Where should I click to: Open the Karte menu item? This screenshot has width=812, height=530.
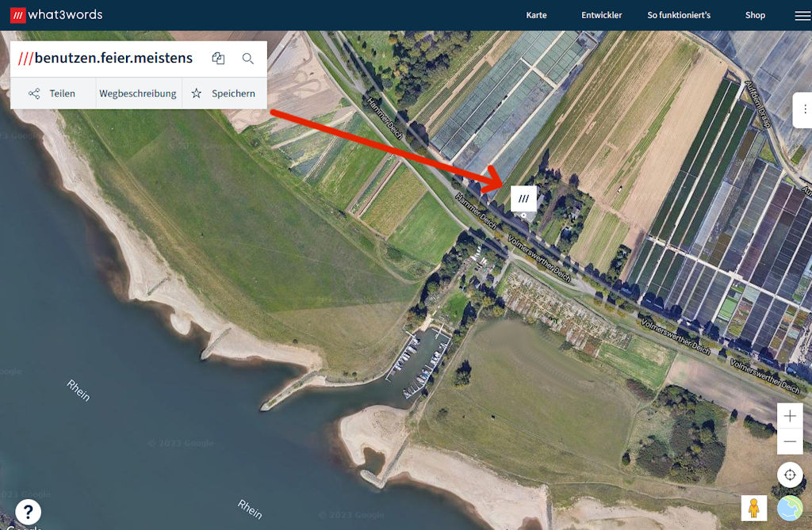point(537,15)
